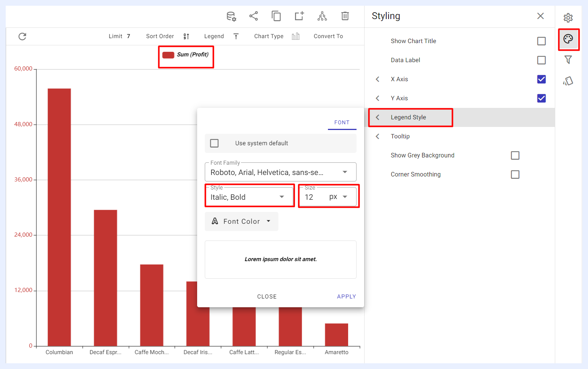Refresh the chart
Viewport: 588px width, 369px height.
pyautogui.click(x=22, y=36)
